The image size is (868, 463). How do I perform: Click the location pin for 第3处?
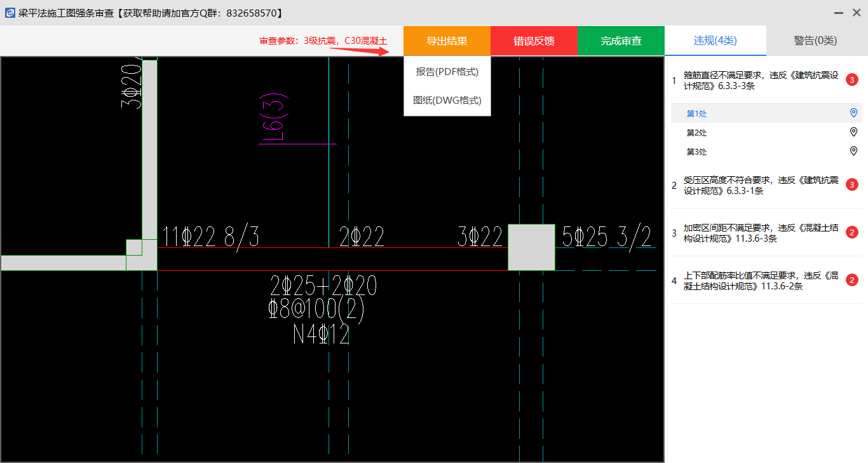point(853,151)
